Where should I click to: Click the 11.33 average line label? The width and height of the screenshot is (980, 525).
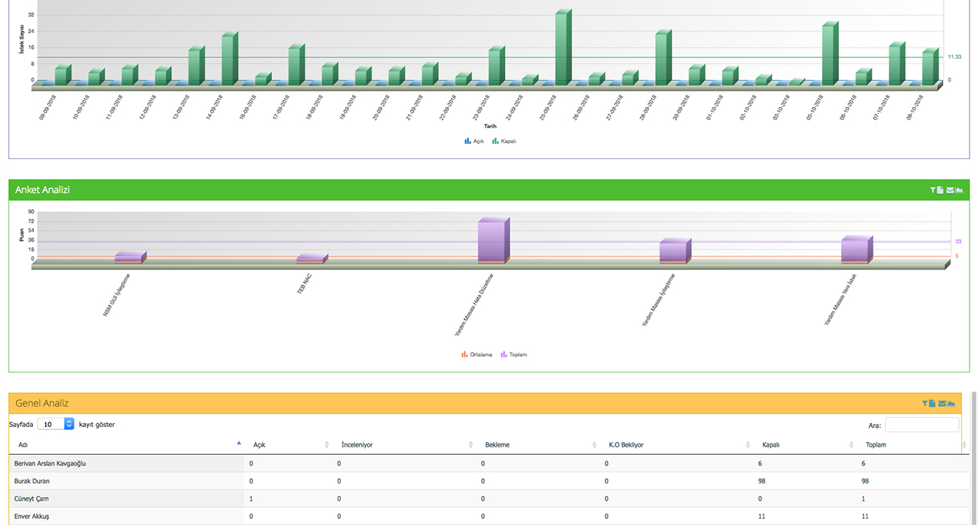[954, 57]
